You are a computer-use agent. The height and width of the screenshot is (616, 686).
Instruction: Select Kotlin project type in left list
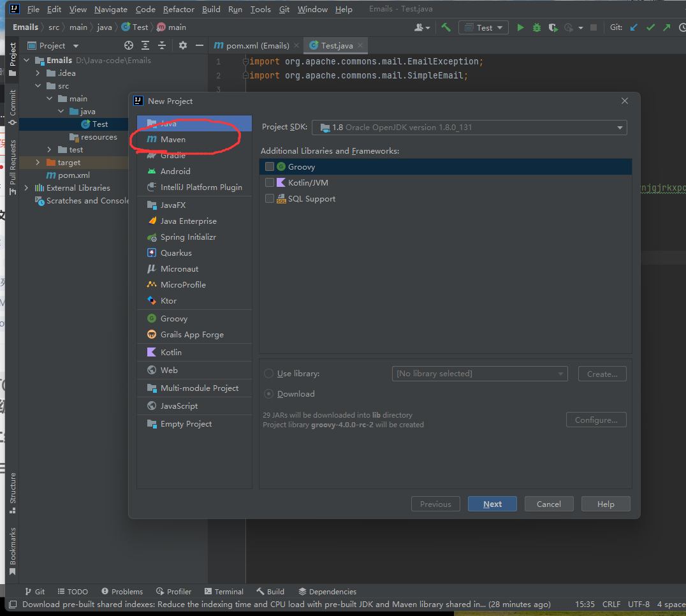194,352
